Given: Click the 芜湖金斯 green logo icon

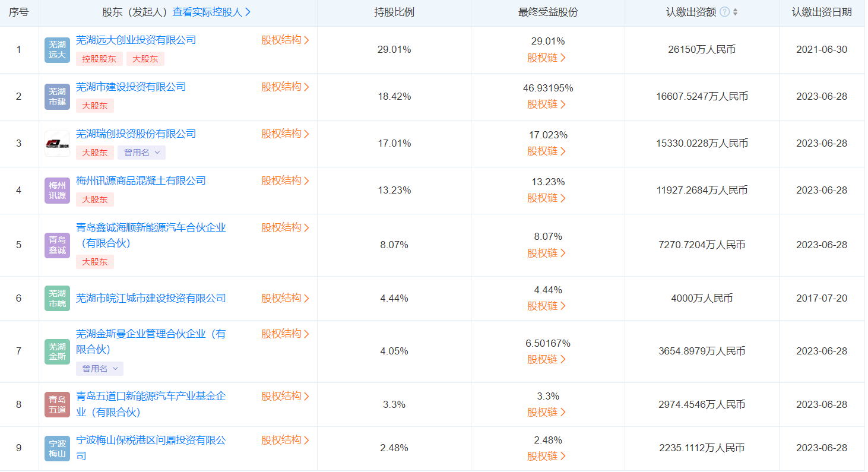Looking at the screenshot, I should tap(57, 298).
